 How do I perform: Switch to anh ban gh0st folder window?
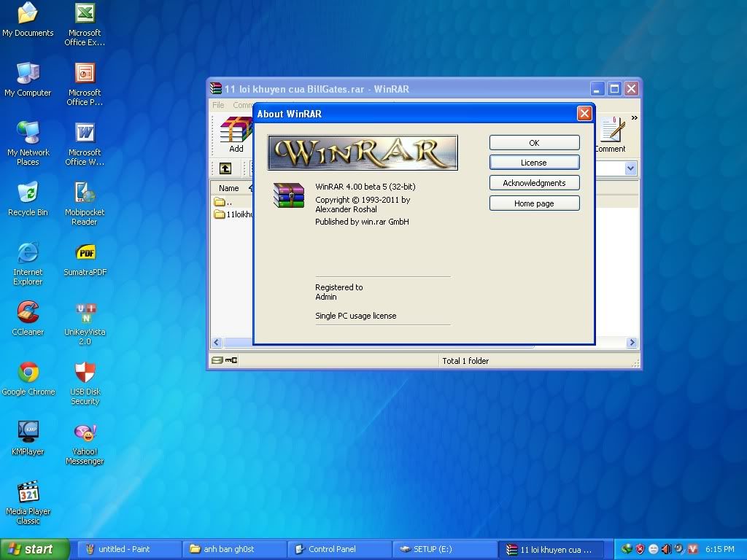234,549
